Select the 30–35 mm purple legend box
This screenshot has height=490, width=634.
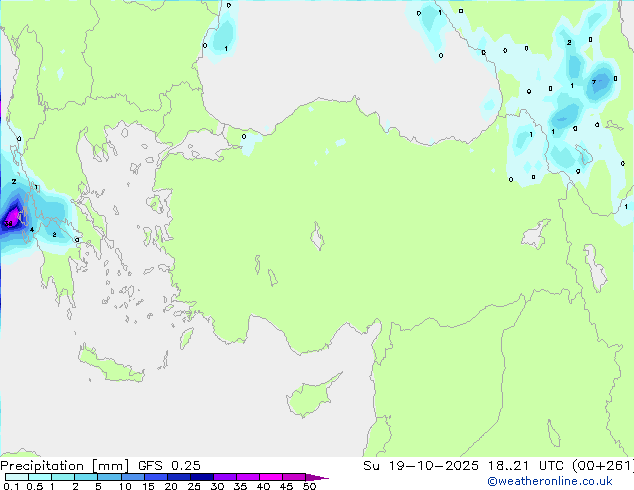pyautogui.click(x=225, y=477)
